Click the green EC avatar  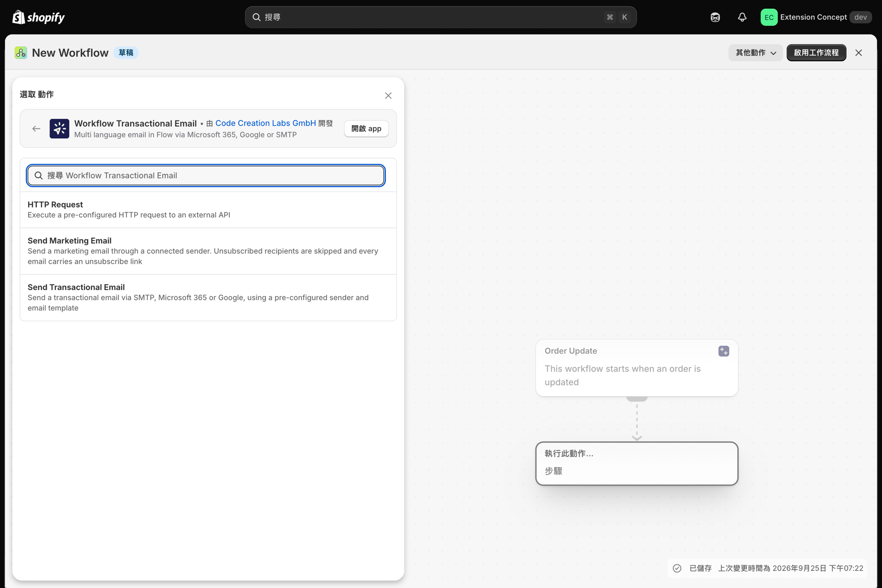pyautogui.click(x=769, y=17)
